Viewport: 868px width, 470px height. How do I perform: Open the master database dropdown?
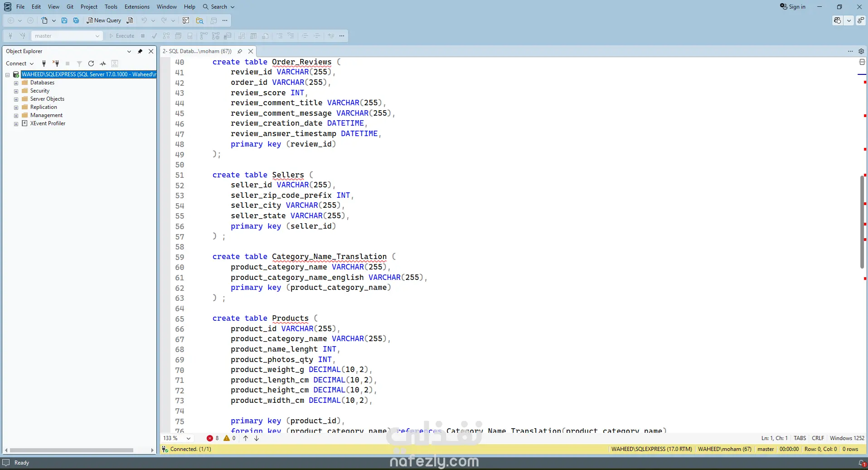[66, 36]
